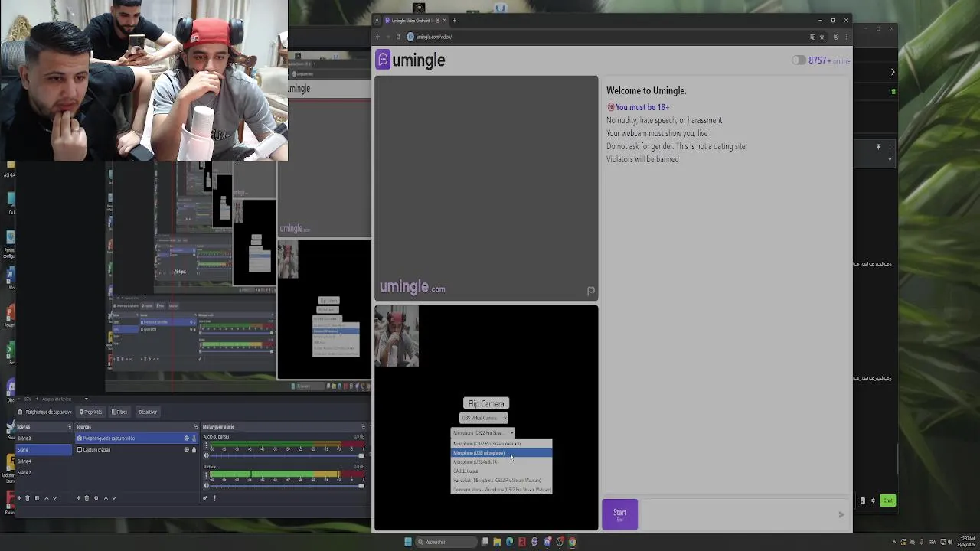Open the microphone selection dropdown

[x=483, y=433]
